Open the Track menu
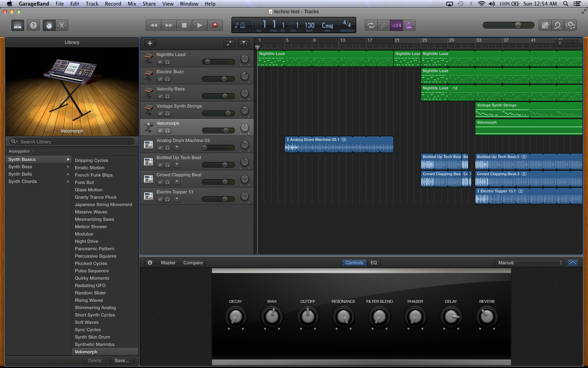588x368 pixels. click(92, 4)
